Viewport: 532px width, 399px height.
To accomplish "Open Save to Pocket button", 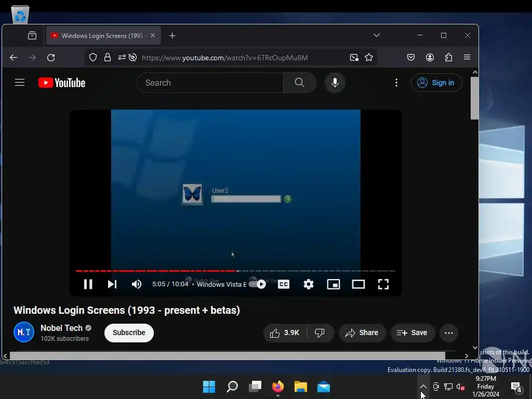I will click(x=411, y=57).
